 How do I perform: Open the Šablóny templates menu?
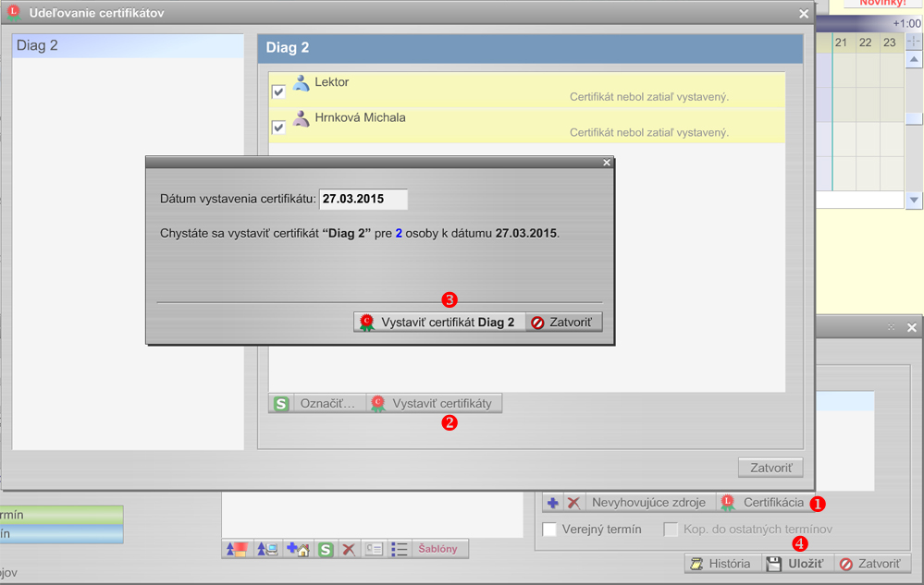click(439, 549)
